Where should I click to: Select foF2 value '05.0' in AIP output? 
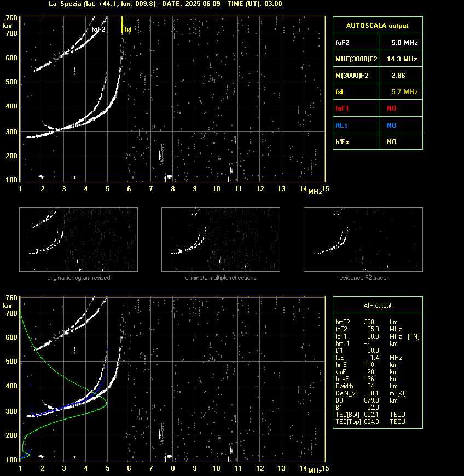(373, 329)
